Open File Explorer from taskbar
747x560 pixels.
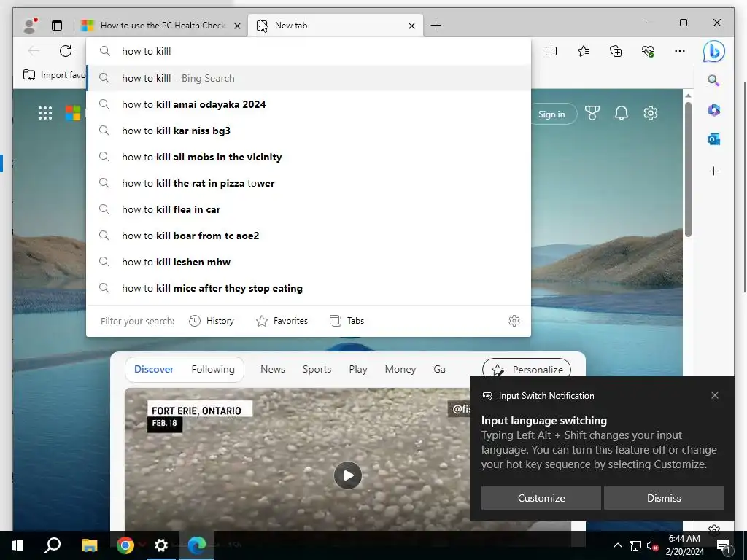click(89, 545)
